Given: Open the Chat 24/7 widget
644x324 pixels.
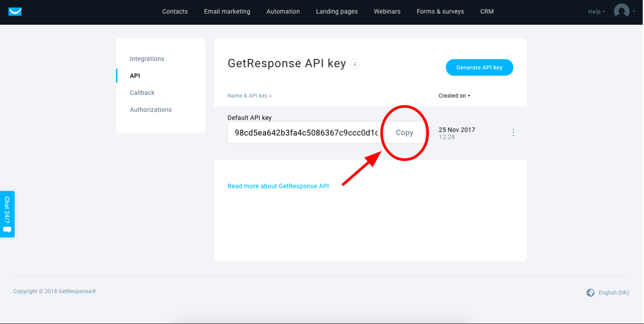Looking at the screenshot, I should pyautogui.click(x=7, y=214).
